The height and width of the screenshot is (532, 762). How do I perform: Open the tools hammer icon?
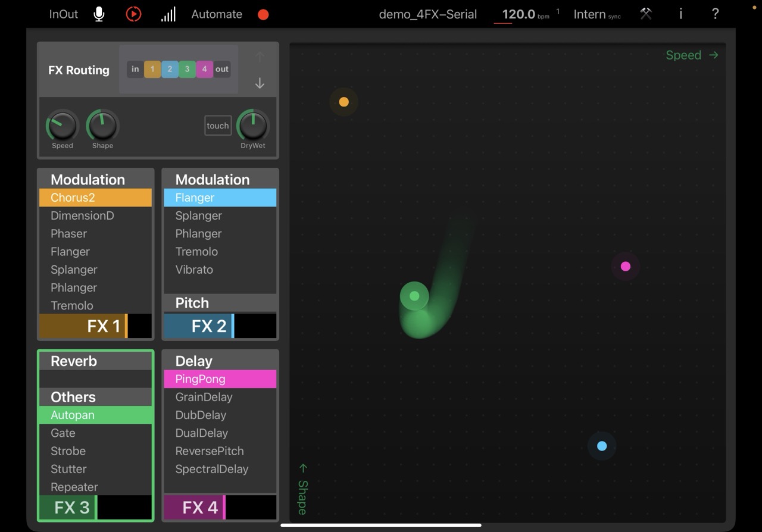[x=646, y=14]
